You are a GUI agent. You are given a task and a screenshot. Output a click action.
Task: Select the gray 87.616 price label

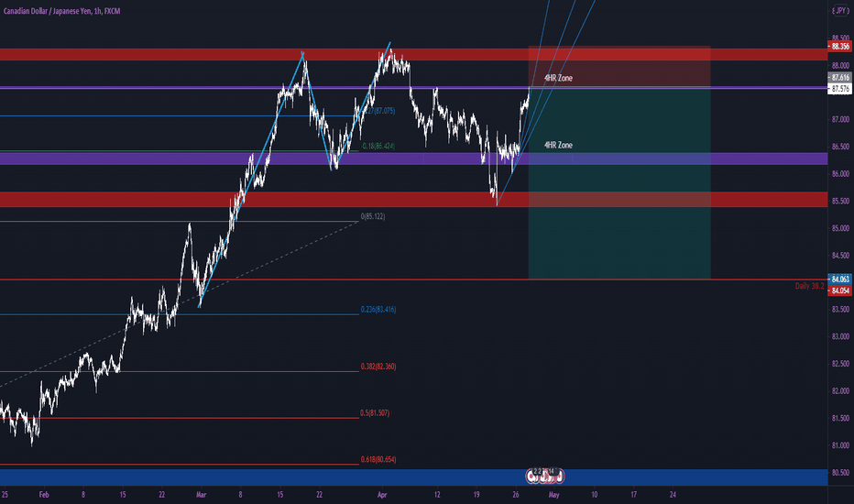(839, 77)
